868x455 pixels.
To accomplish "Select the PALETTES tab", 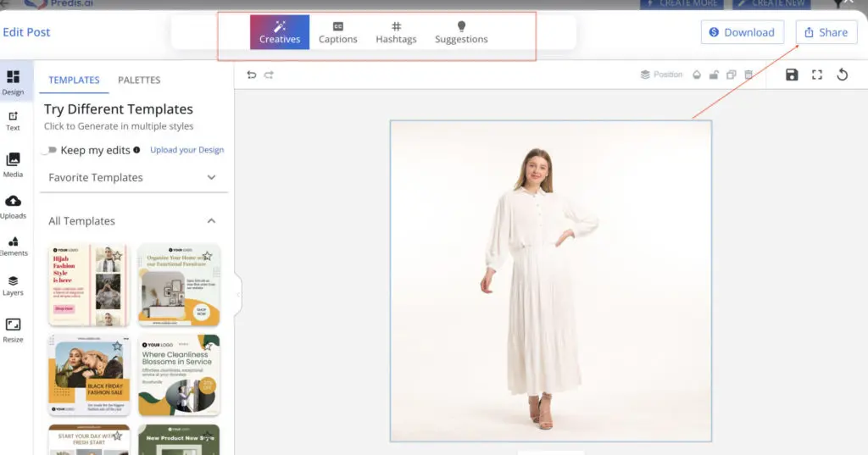I will point(139,80).
